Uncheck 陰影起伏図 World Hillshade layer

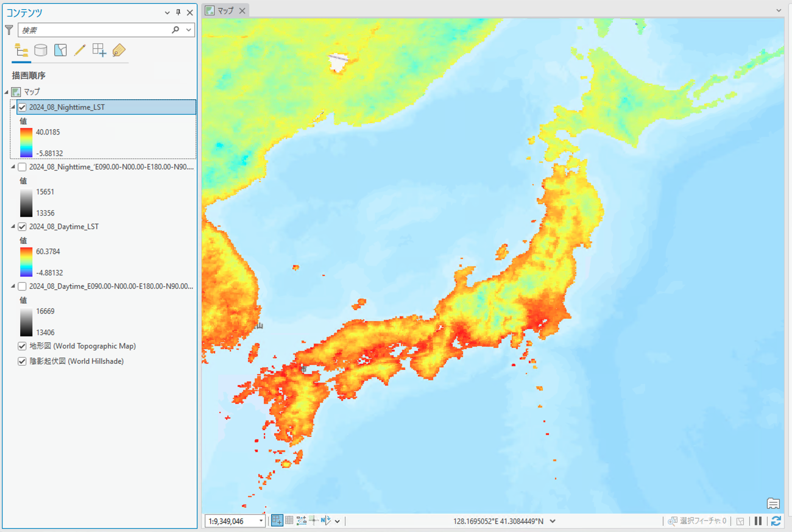pyautogui.click(x=23, y=361)
